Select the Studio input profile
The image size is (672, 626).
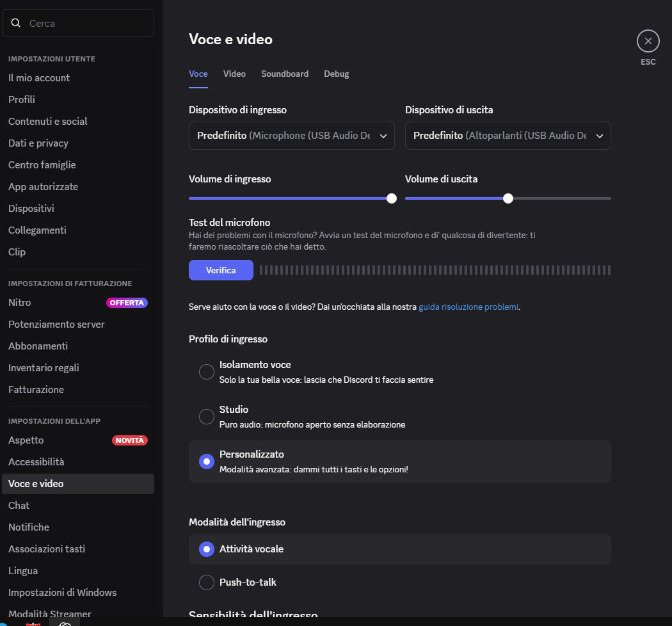(207, 417)
